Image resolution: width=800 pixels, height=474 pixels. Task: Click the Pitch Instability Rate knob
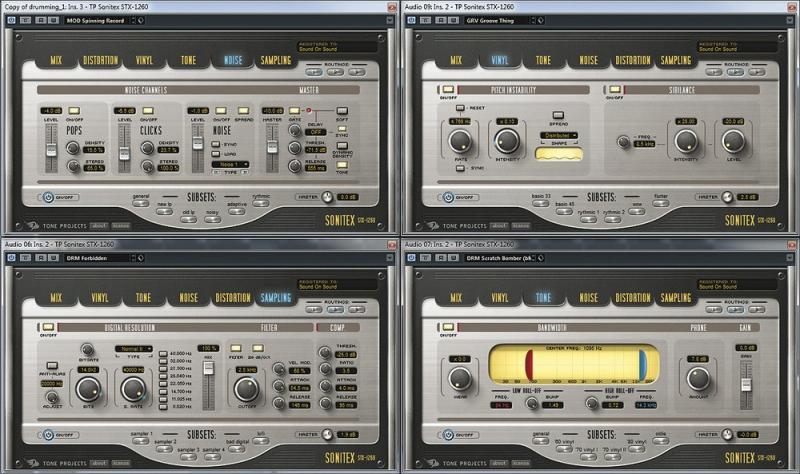[x=460, y=141]
